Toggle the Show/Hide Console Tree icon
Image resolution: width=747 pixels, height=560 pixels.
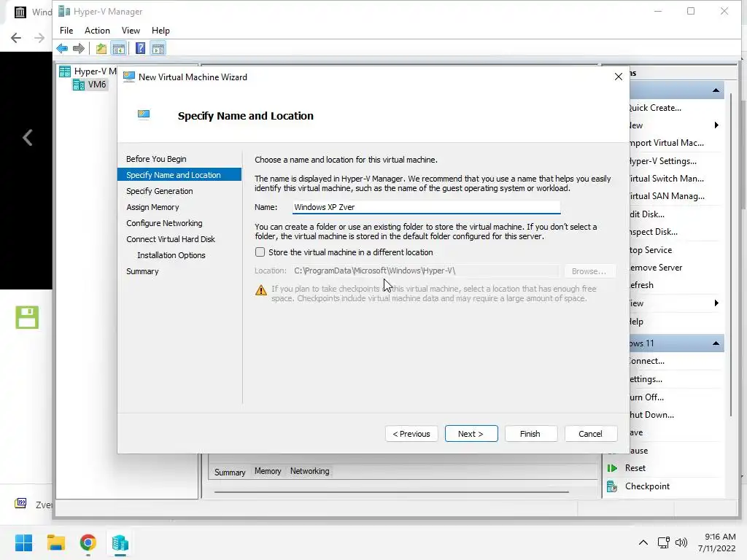tap(119, 49)
